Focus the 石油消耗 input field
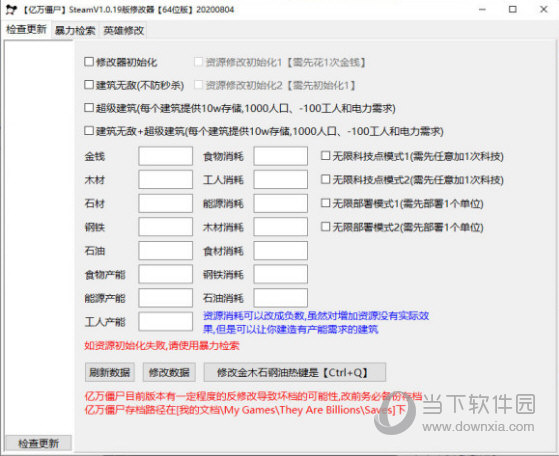 coord(281,298)
